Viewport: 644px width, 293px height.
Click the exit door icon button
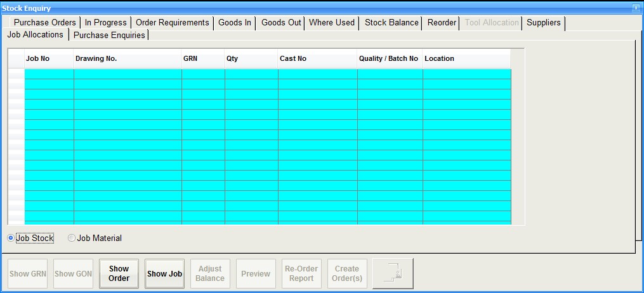(393, 273)
